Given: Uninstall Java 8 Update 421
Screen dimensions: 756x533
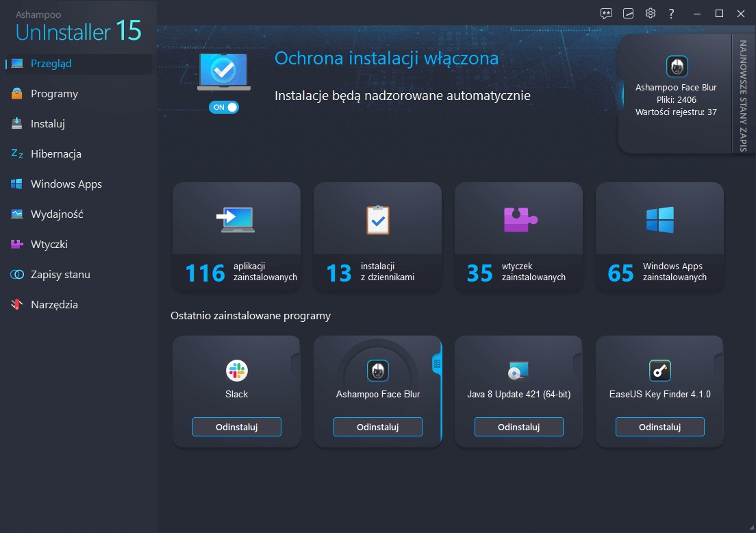Looking at the screenshot, I should click(519, 427).
